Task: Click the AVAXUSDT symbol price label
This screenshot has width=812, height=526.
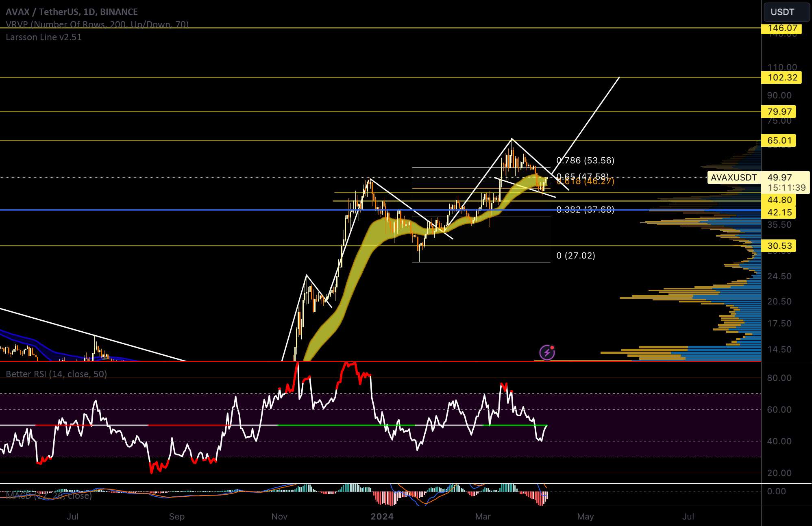Action: pyautogui.click(x=734, y=177)
